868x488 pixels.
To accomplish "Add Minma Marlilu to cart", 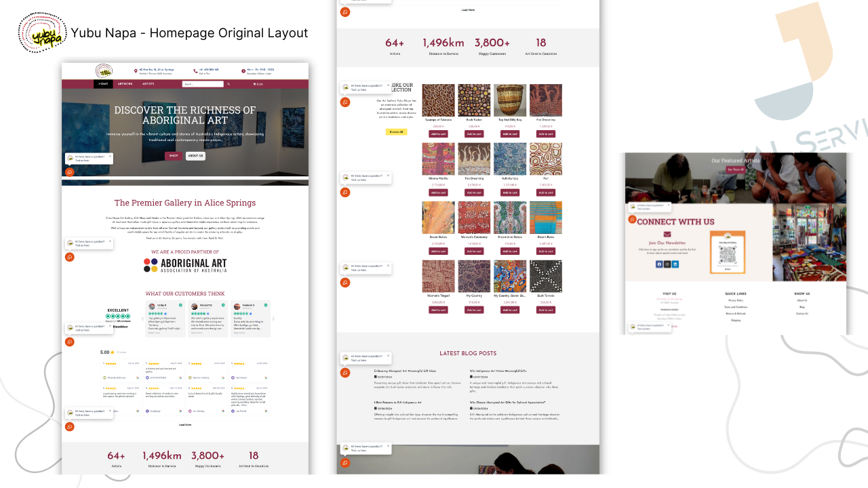I will pos(438,192).
